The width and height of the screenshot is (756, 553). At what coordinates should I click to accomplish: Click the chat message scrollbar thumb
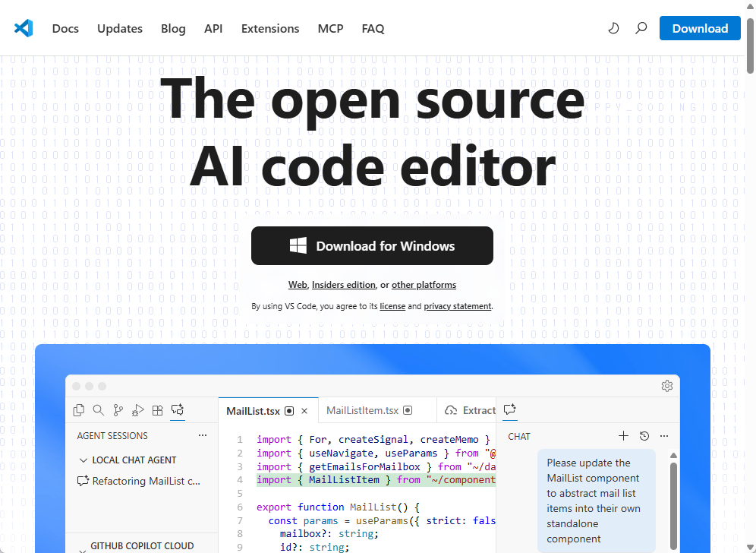click(x=673, y=505)
